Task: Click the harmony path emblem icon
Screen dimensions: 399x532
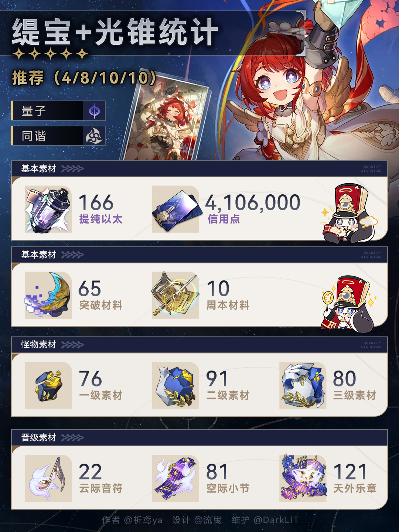Action: point(94,136)
